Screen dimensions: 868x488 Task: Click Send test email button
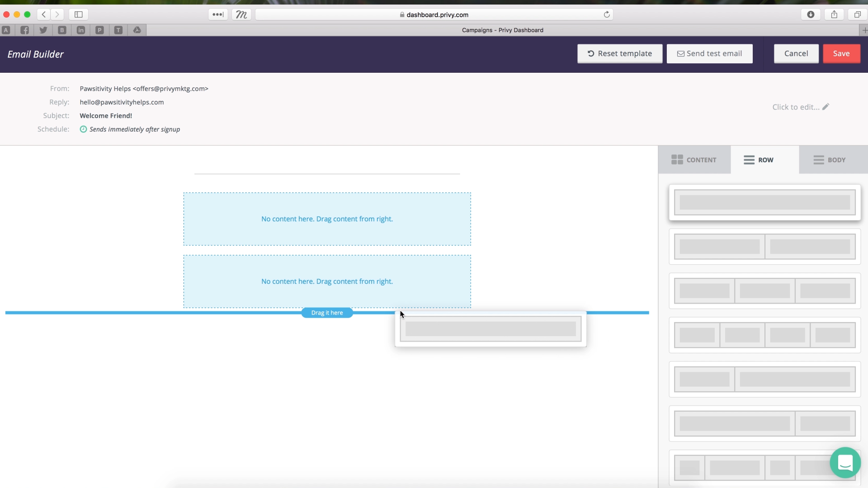(x=709, y=54)
